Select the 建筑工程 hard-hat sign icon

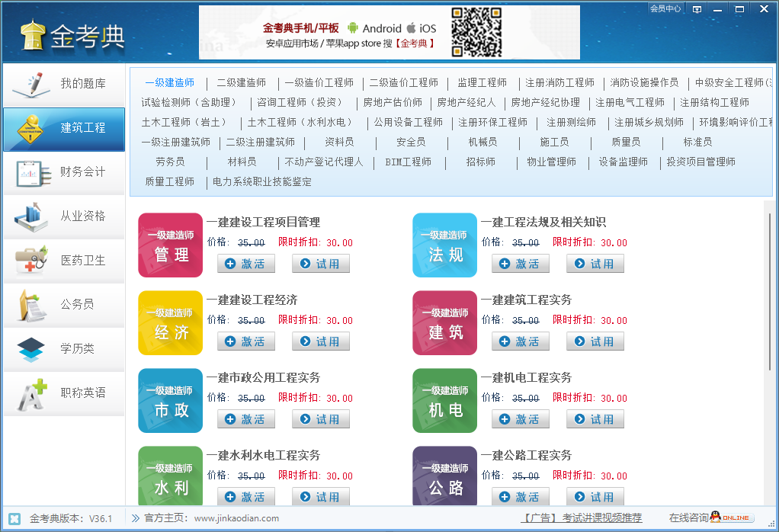(30, 129)
